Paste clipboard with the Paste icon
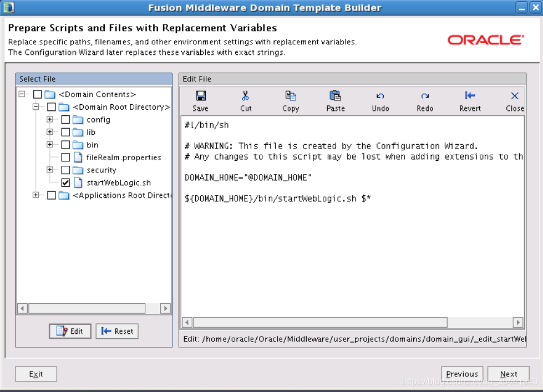The image size is (543, 392). (335, 96)
